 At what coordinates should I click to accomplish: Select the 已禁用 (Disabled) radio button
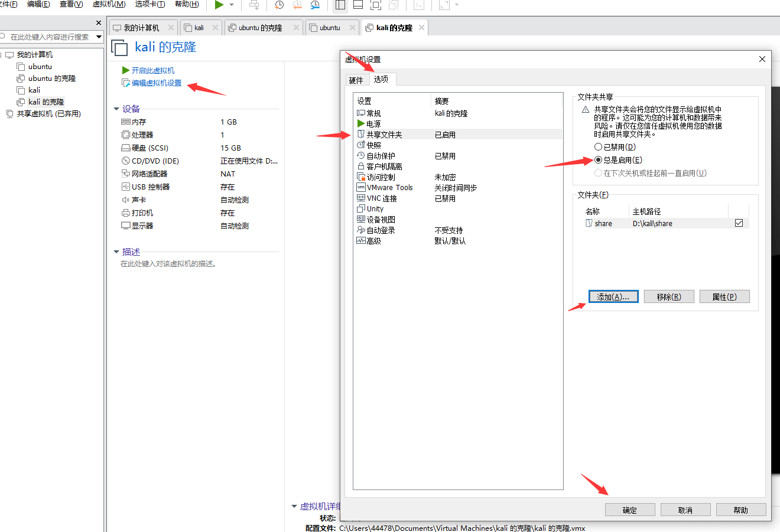(x=598, y=147)
